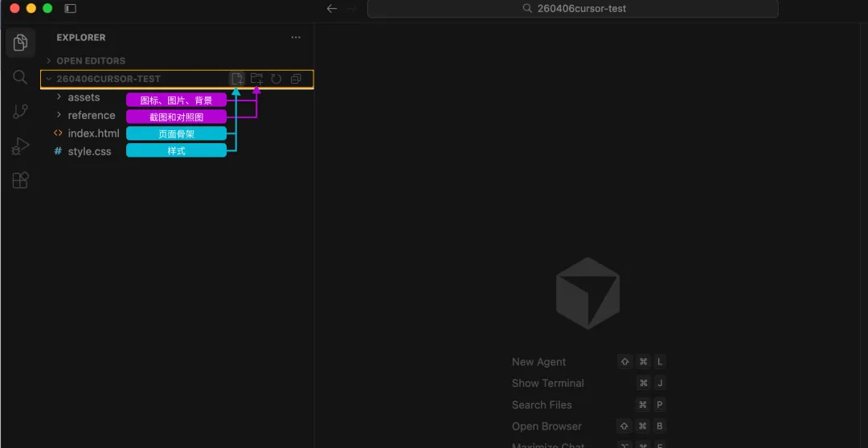
Task: Click the Show Terminal command
Action: 547,384
